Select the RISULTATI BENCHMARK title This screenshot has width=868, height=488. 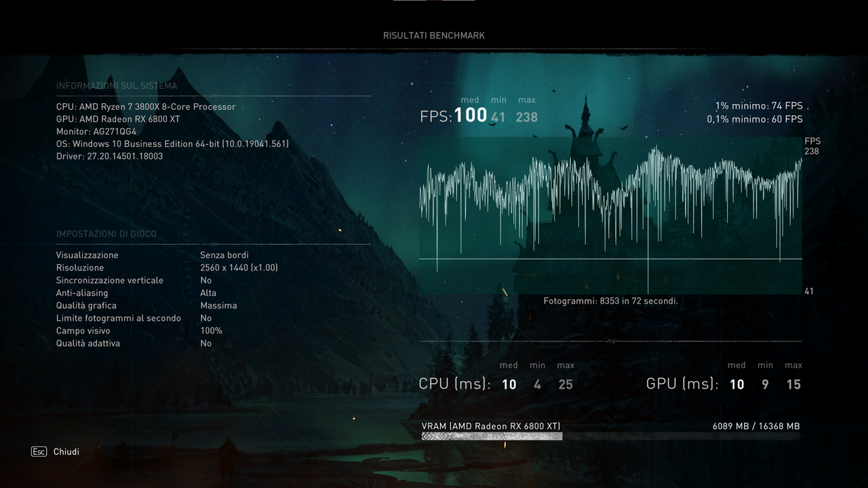pyautogui.click(x=433, y=35)
